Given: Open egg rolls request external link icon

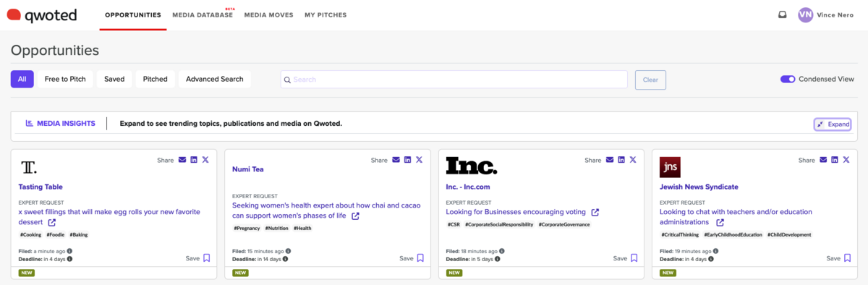Looking at the screenshot, I should 52,223.
